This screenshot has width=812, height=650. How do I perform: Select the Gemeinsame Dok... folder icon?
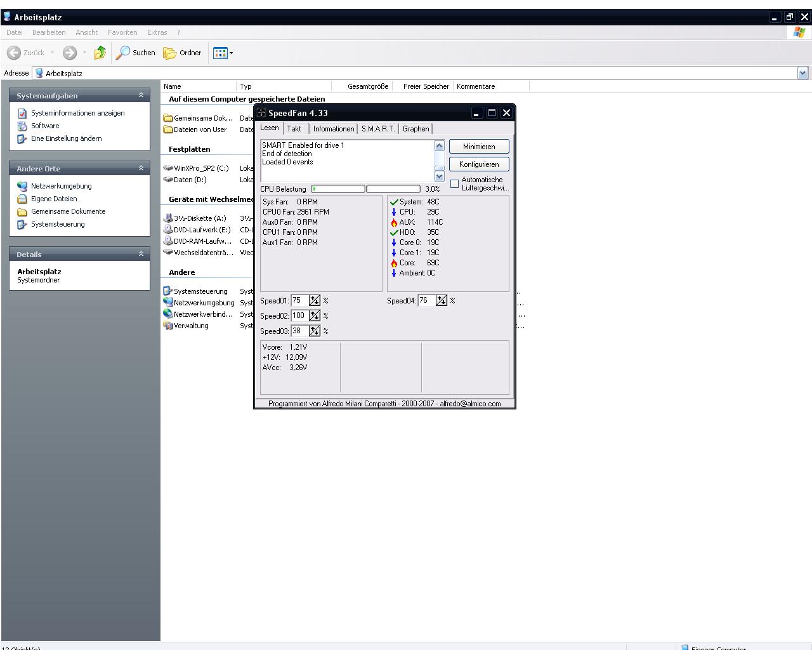[x=168, y=118]
